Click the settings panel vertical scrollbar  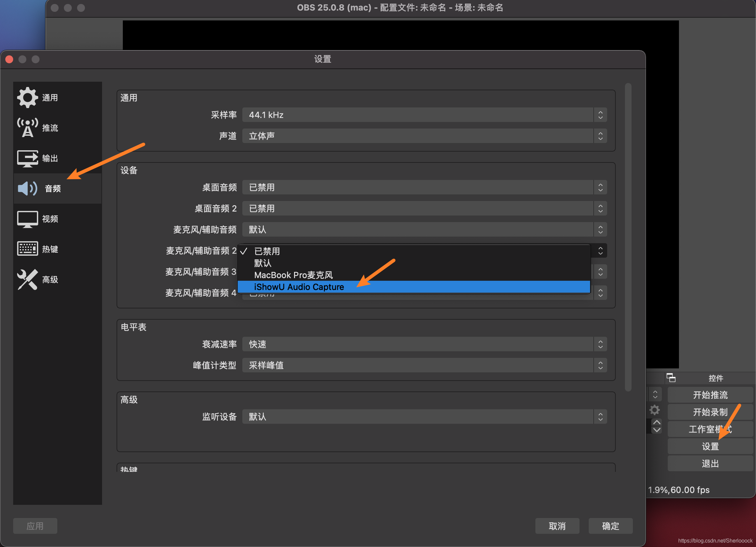point(628,237)
